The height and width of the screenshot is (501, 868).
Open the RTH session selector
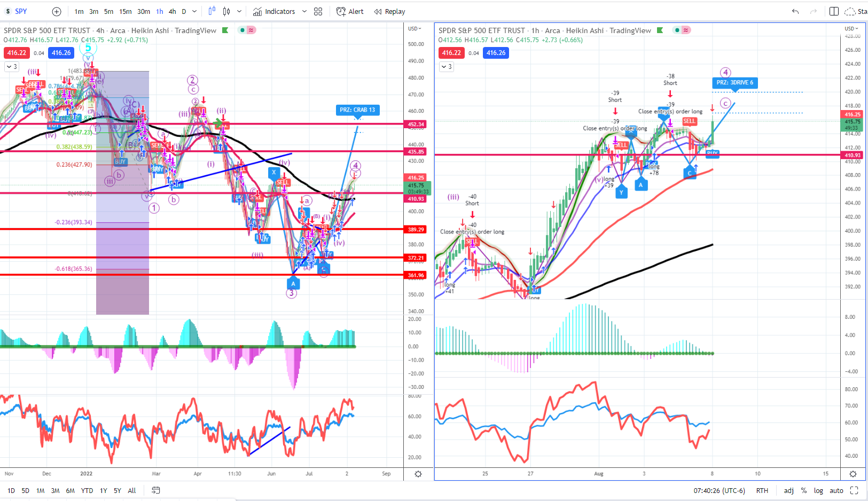pyautogui.click(x=762, y=490)
